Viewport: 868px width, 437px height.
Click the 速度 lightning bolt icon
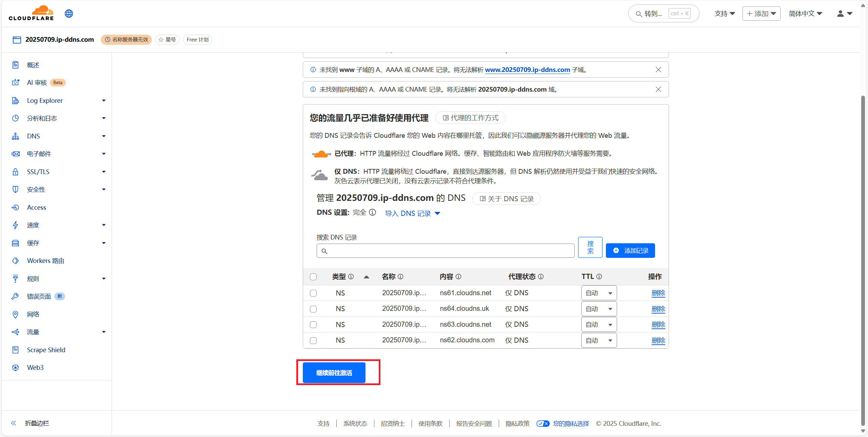click(15, 225)
